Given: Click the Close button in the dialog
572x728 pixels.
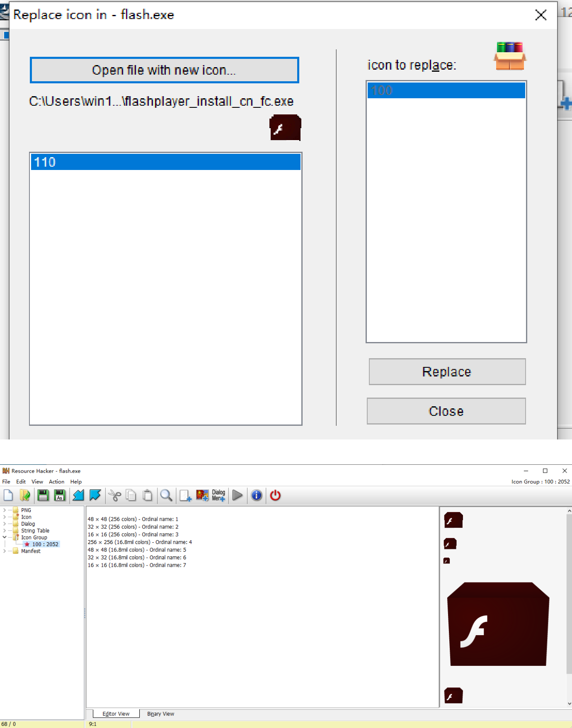Looking at the screenshot, I should [446, 411].
